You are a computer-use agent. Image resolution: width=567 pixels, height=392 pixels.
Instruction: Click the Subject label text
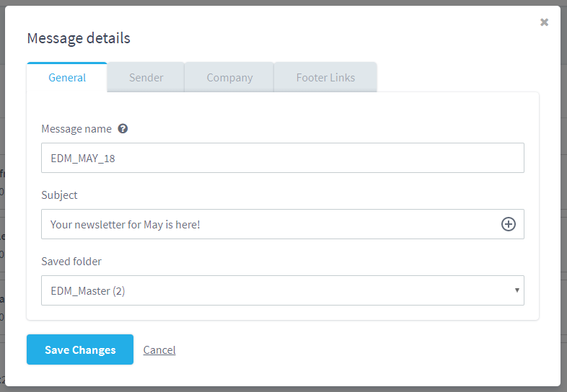click(x=59, y=195)
